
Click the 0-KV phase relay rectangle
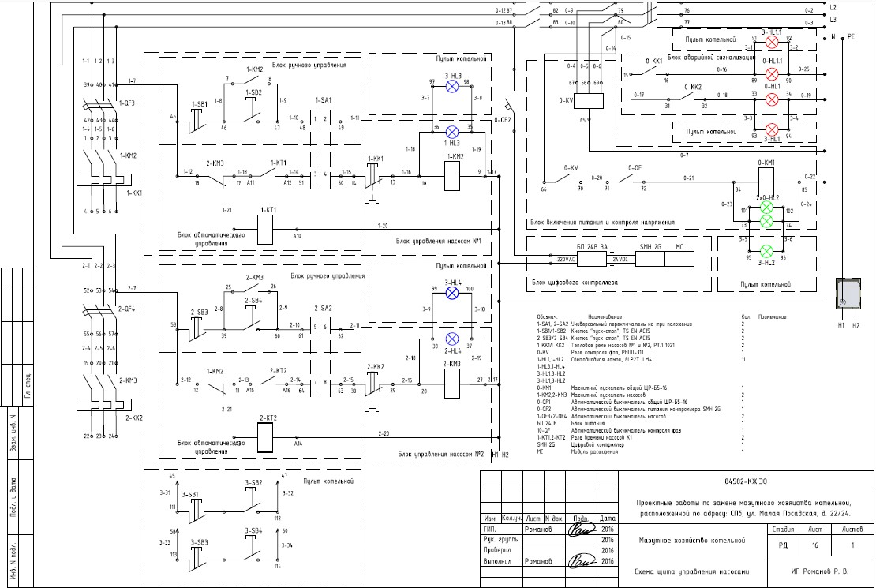(589, 101)
